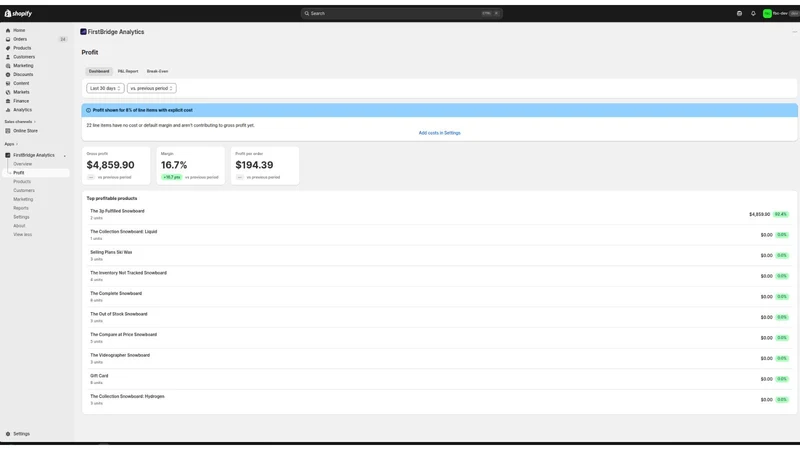Switch to the Dashboard tab
The height and width of the screenshot is (450, 800).
click(99, 71)
